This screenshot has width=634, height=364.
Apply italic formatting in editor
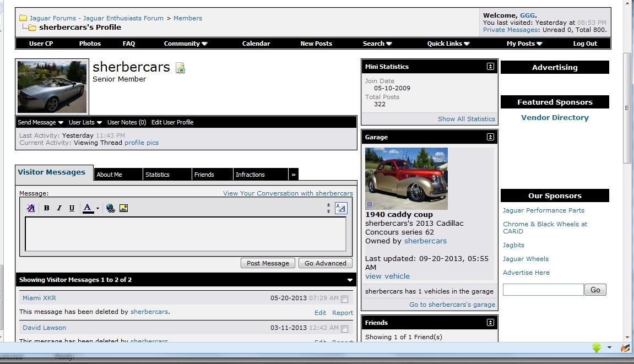click(x=59, y=208)
